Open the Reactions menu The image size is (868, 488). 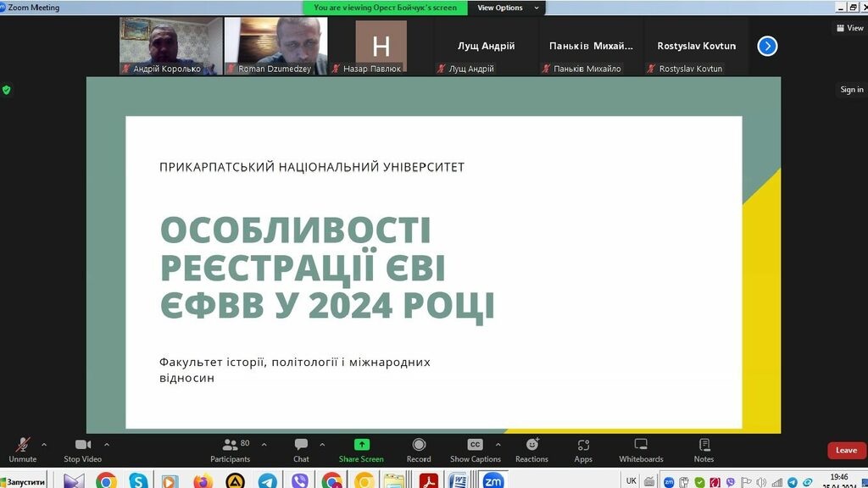click(x=531, y=447)
